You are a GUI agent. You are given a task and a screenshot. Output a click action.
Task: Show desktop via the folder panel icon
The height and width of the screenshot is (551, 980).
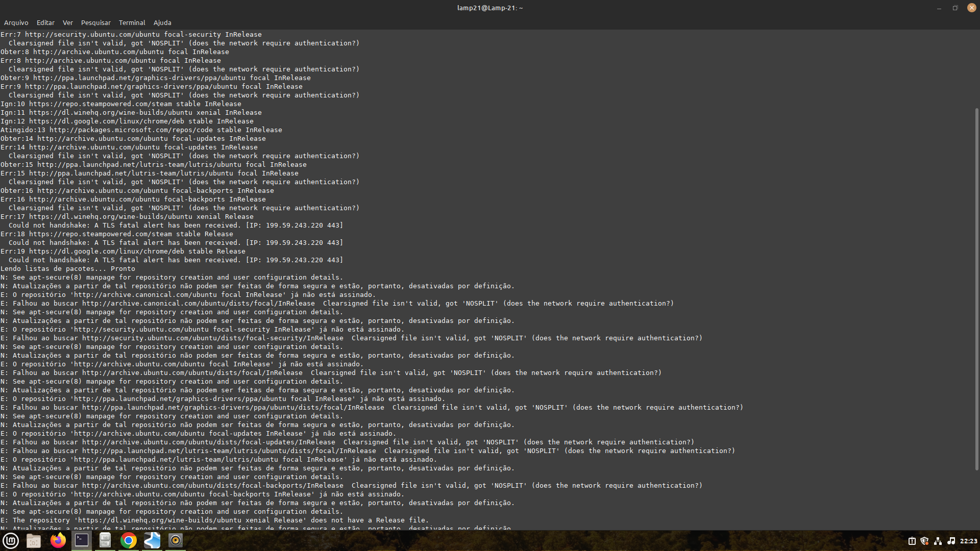pos(34,541)
